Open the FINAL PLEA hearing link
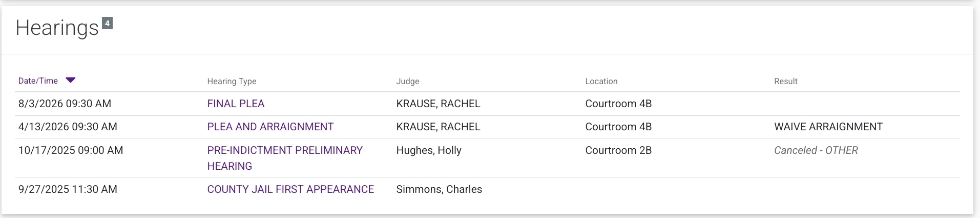Screen dimensions: 980x218 click(236, 104)
